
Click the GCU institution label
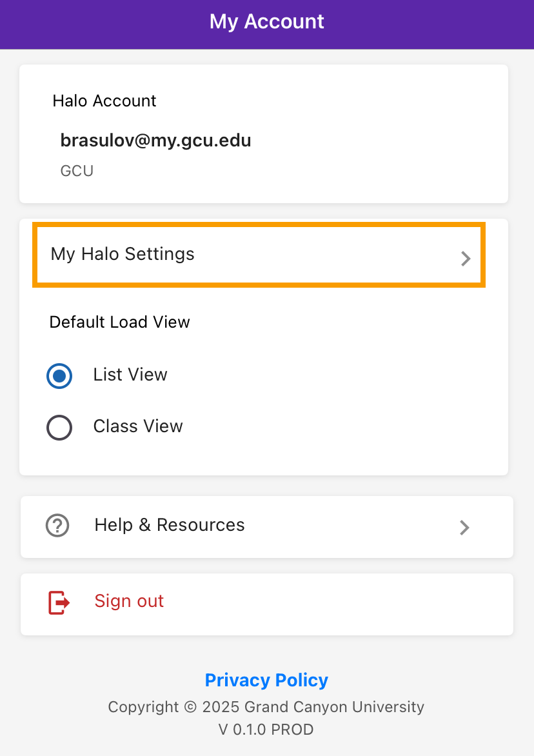point(77,171)
